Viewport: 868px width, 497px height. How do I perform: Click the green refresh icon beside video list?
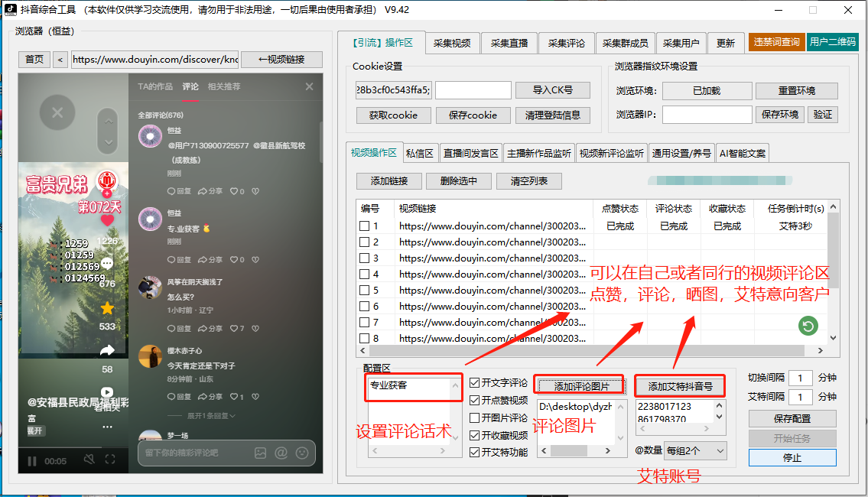pyautogui.click(x=807, y=326)
